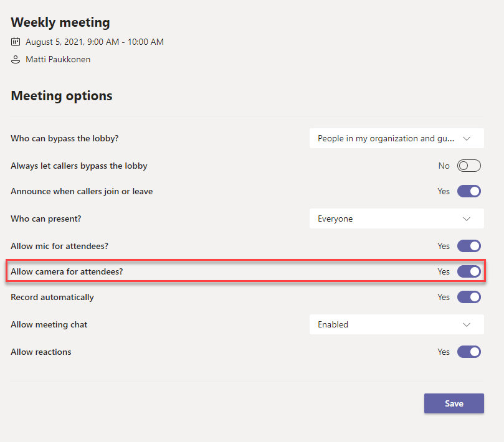Switch off Allow camera for attendees
This screenshot has width=504, height=442.
[469, 271]
